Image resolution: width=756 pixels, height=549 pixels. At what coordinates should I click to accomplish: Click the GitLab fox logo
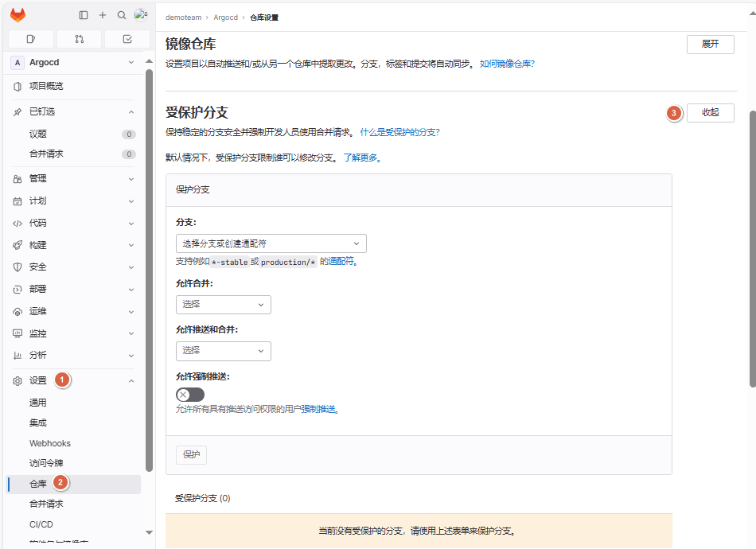[18, 15]
